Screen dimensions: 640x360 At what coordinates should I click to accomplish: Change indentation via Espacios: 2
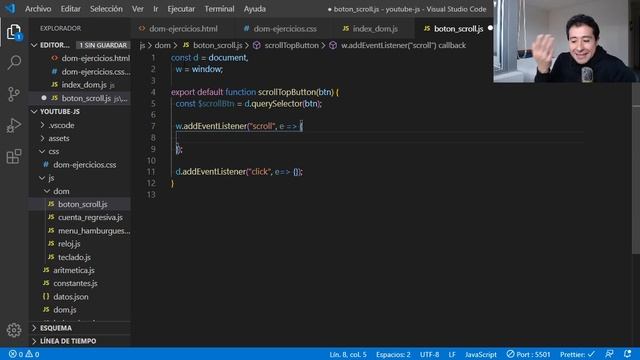click(x=393, y=354)
